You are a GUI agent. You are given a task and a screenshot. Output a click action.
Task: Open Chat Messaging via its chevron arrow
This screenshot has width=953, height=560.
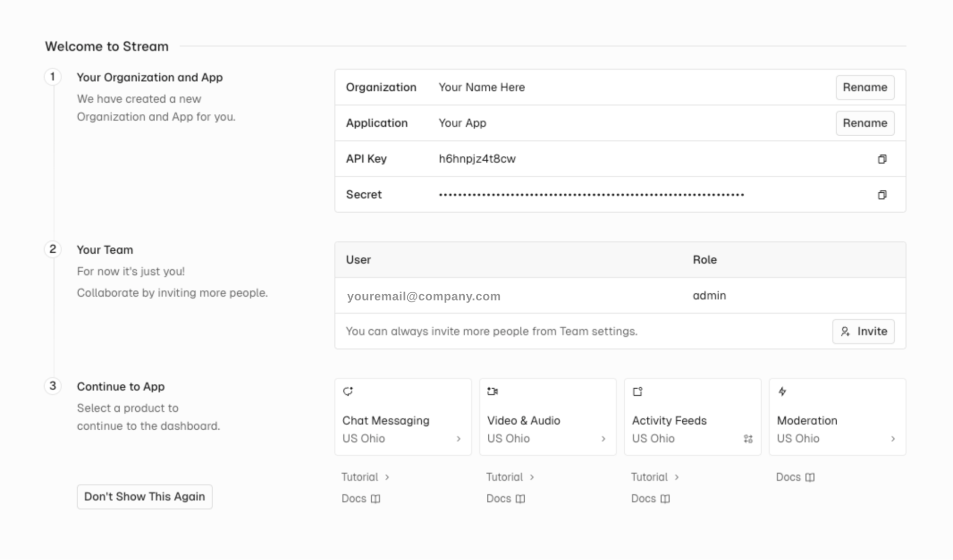(x=459, y=439)
